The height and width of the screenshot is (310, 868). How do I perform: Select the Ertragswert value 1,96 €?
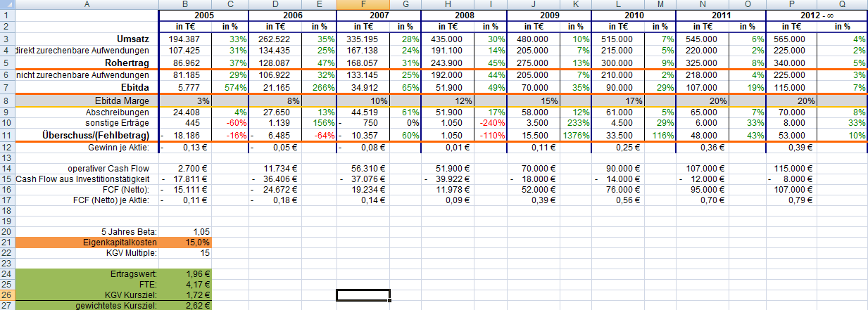click(x=185, y=273)
